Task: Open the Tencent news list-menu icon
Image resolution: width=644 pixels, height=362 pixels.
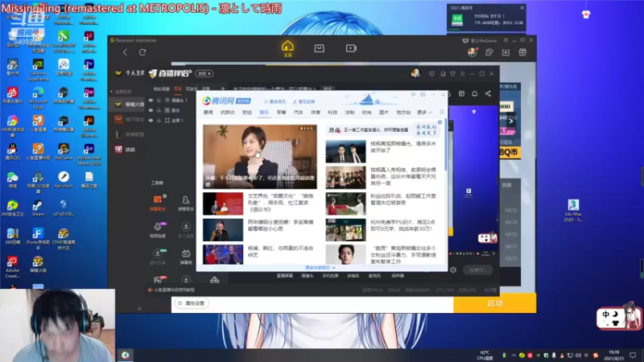Action: tap(442, 112)
